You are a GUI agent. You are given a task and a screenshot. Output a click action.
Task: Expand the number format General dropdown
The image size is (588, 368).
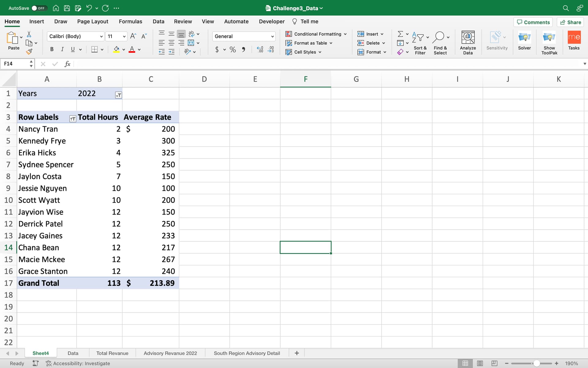click(x=272, y=36)
